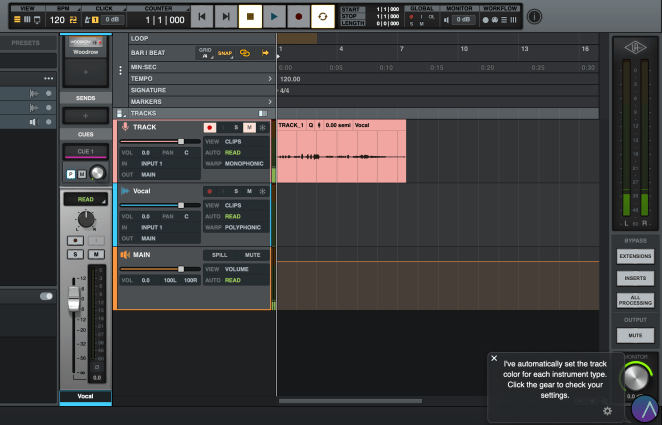Record-arm the TRACK audio track
The width and height of the screenshot is (662, 425).
pyautogui.click(x=210, y=128)
